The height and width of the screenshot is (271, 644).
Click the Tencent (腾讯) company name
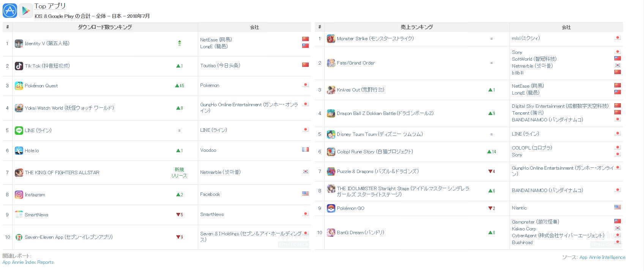click(x=528, y=113)
